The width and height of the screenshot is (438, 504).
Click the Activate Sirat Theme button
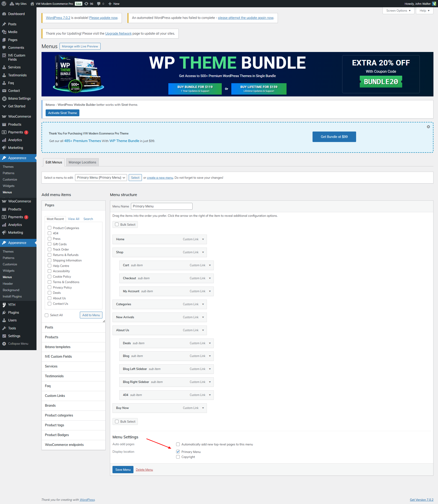[63, 113]
